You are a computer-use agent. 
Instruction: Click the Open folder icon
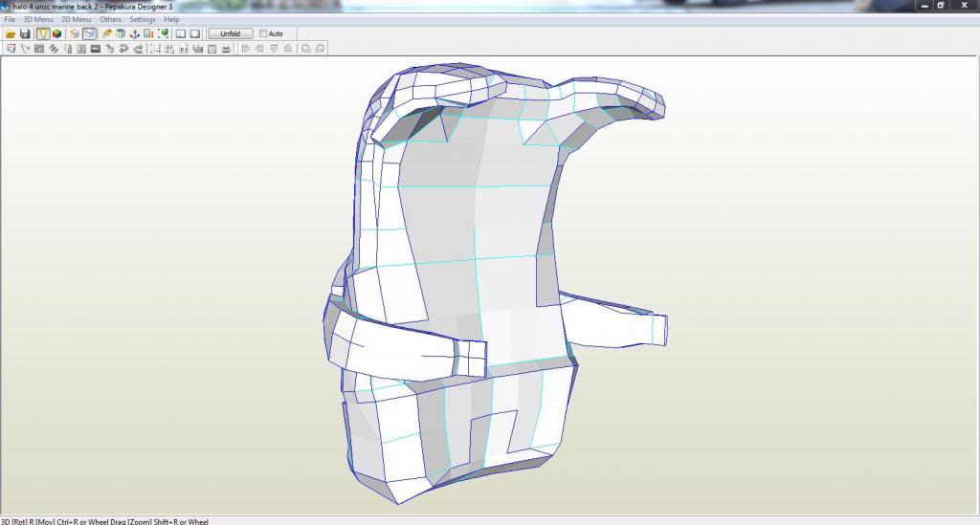coord(11,33)
